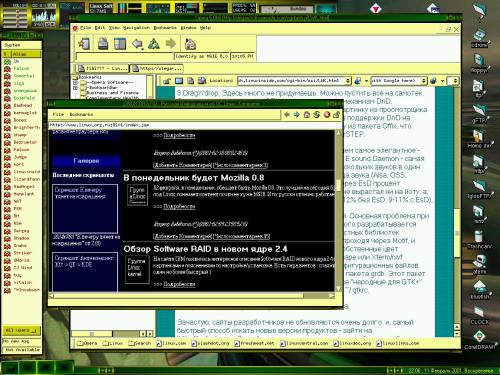Expand the Opera Software bookmarks folder

click(75, 82)
